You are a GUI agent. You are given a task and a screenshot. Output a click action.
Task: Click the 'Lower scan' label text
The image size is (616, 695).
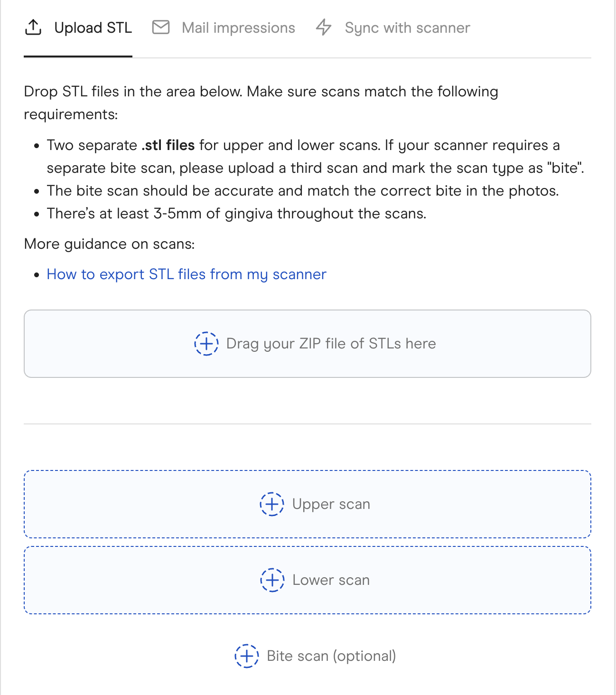click(331, 580)
